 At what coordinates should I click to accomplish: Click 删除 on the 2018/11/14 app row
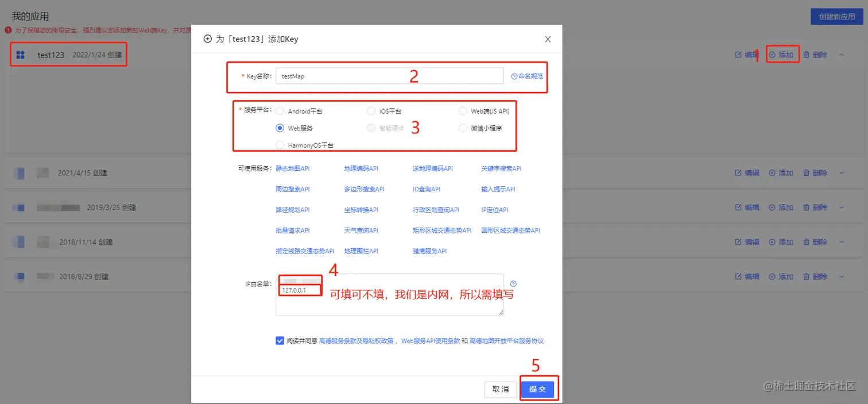tap(815, 242)
